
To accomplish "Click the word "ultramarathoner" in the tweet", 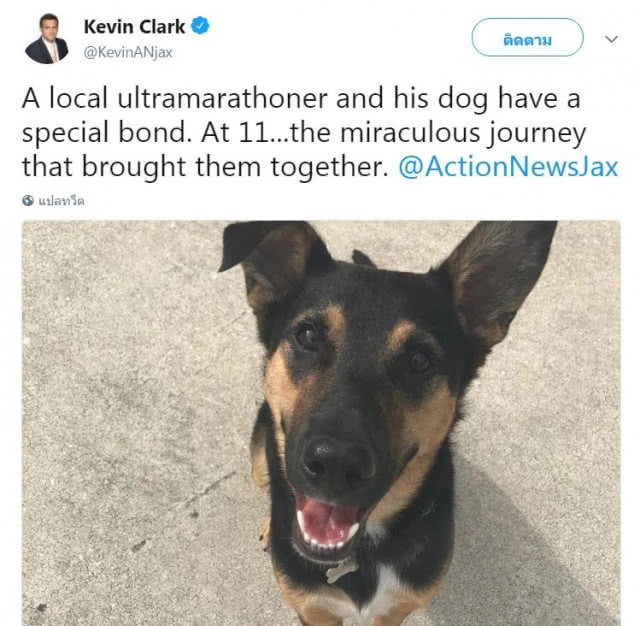I will click(222, 99).
